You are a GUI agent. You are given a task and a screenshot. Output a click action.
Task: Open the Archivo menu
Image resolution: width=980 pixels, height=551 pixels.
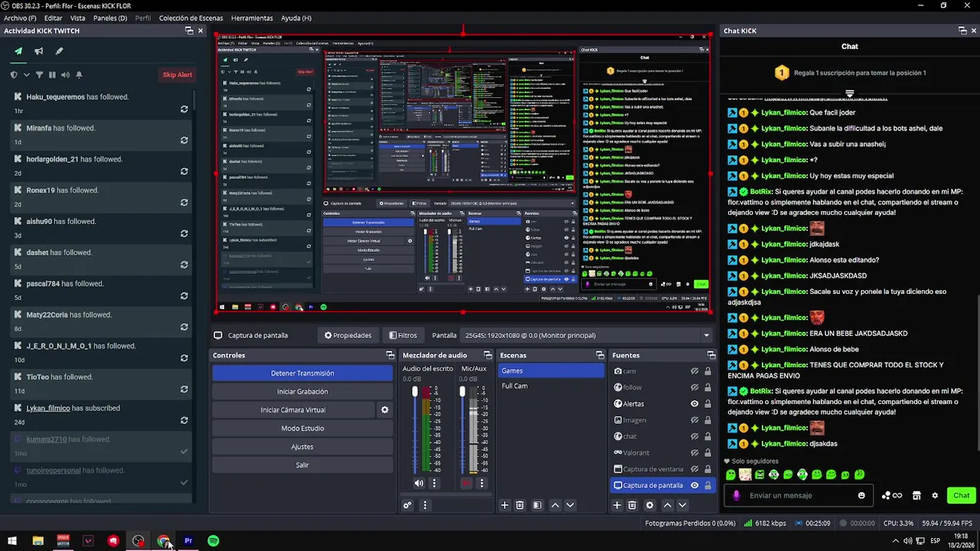[x=20, y=18]
